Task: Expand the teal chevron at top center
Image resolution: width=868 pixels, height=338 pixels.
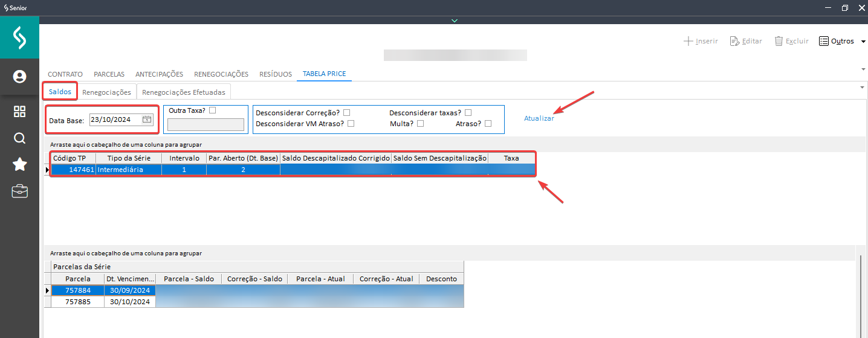Action: point(455,21)
